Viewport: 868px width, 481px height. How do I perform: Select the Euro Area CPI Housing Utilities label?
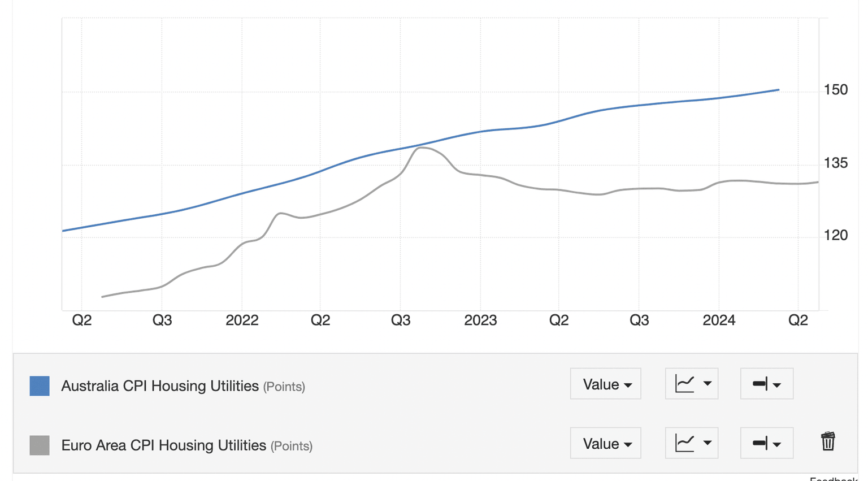pyautogui.click(x=164, y=445)
